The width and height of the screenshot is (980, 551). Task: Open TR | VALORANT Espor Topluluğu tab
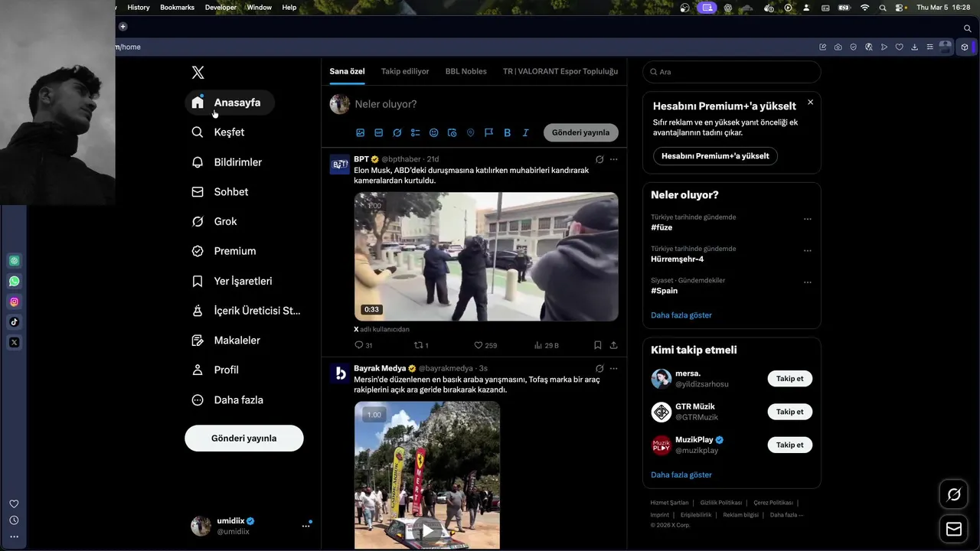coord(560,71)
